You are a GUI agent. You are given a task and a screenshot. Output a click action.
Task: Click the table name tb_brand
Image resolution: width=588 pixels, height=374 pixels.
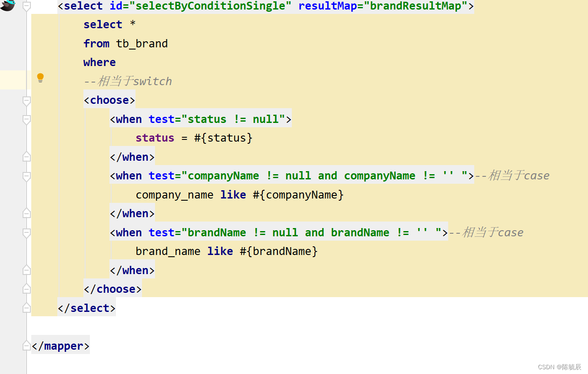coord(142,43)
